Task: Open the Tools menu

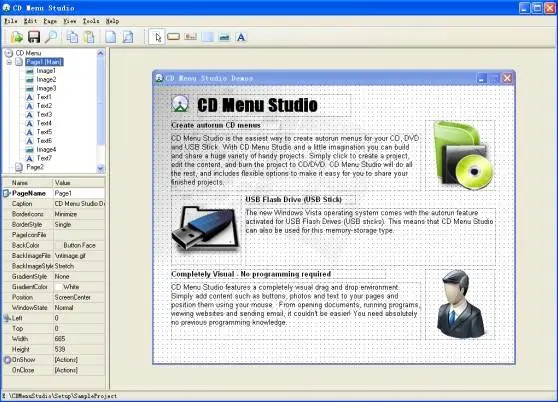Action: point(91,21)
